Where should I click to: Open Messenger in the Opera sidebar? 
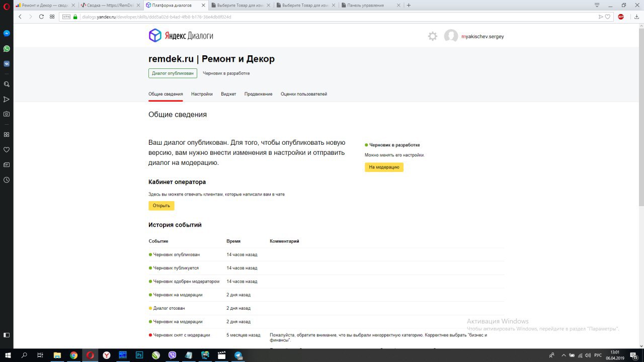(x=7, y=33)
